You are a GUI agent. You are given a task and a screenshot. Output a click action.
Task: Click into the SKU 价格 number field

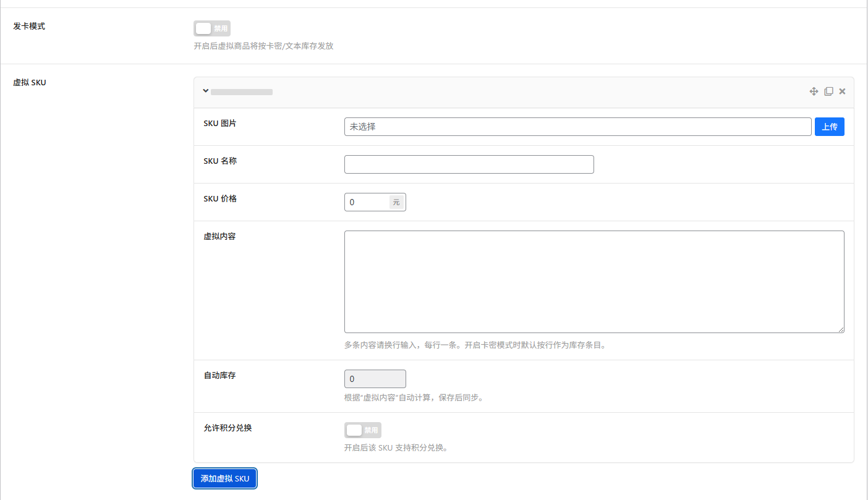click(367, 202)
